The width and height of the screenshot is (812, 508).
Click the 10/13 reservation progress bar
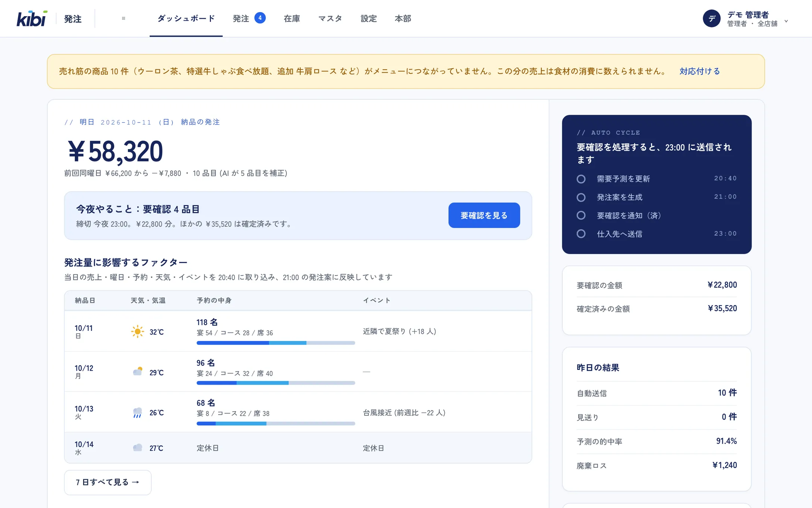[x=276, y=423]
